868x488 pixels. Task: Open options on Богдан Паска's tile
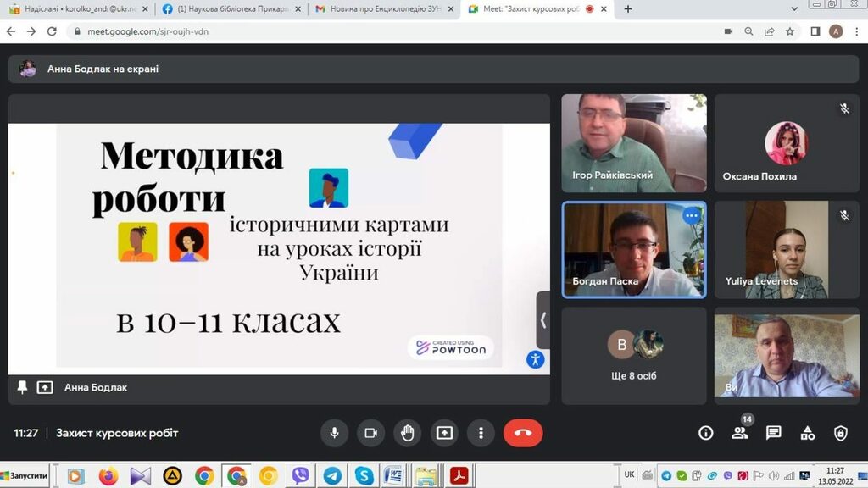[692, 216]
